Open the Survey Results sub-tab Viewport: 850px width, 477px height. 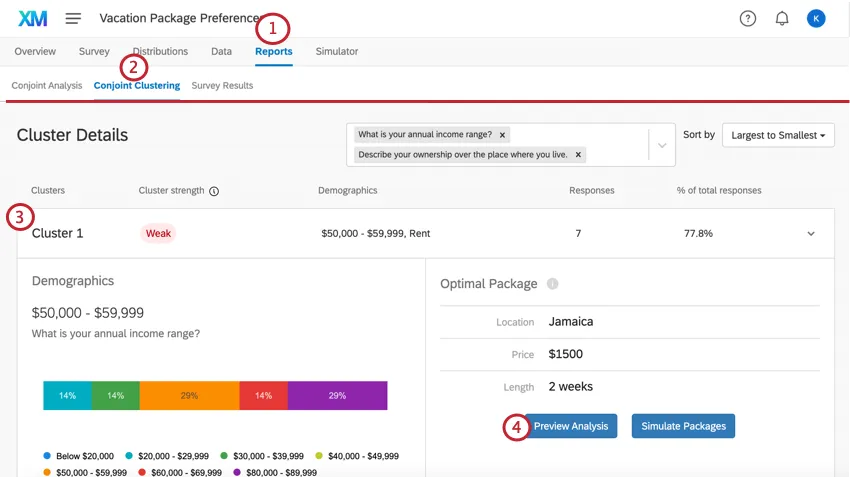222,85
